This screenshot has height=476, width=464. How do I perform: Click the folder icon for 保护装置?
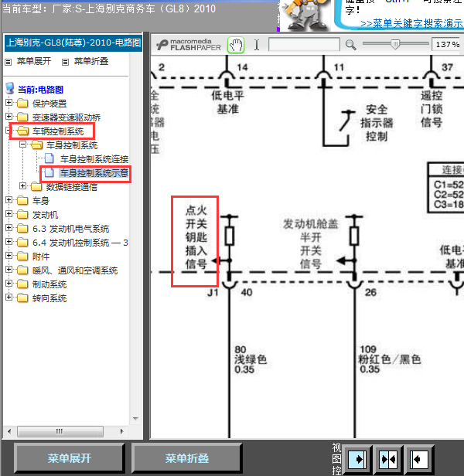[x=22, y=104]
